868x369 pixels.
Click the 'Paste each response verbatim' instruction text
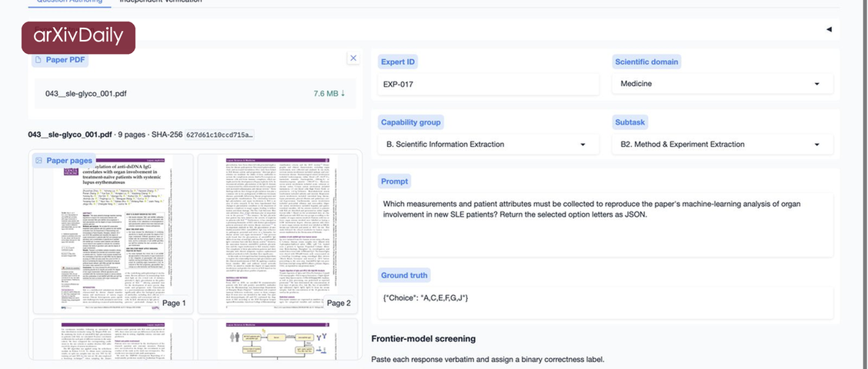tap(488, 359)
